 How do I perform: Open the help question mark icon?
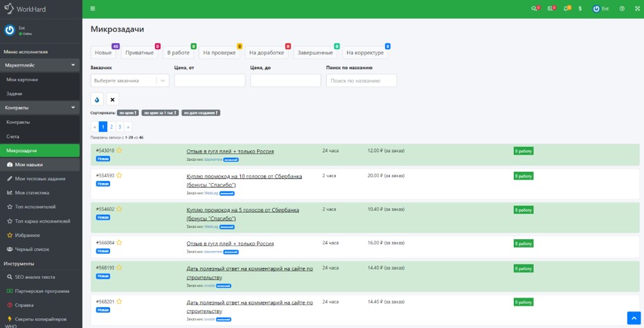click(622, 8)
